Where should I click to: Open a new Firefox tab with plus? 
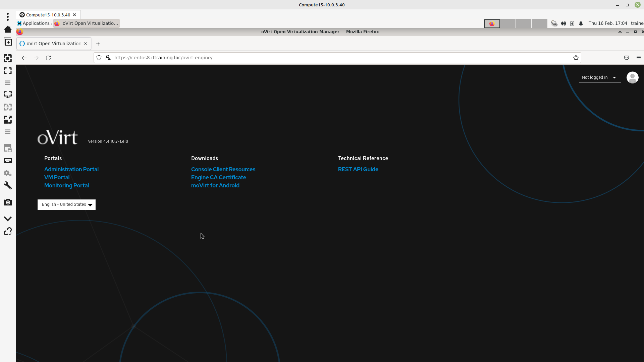98,44
